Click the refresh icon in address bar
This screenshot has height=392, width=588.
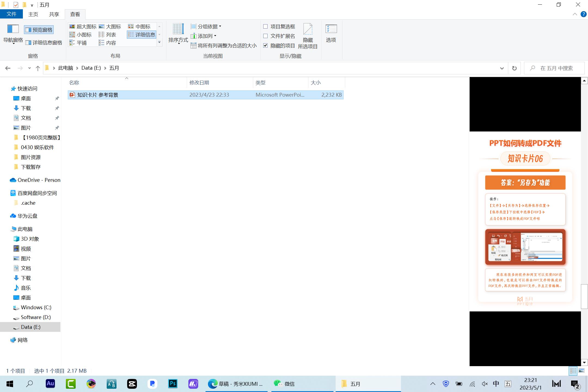[514, 68]
